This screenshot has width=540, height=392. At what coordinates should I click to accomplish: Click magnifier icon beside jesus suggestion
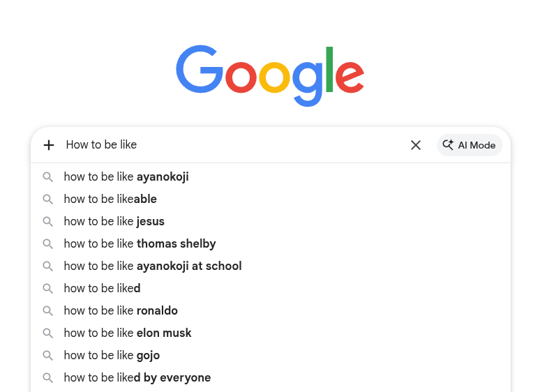pos(48,222)
